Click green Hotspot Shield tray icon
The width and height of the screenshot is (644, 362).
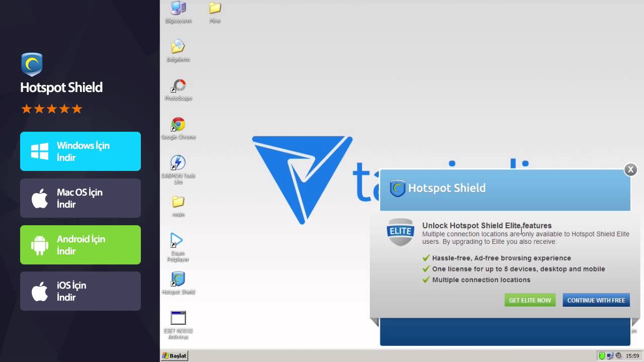click(602, 356)
